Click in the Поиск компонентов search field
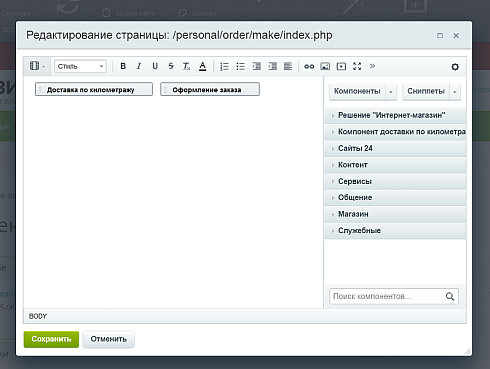 pos(387,296)
